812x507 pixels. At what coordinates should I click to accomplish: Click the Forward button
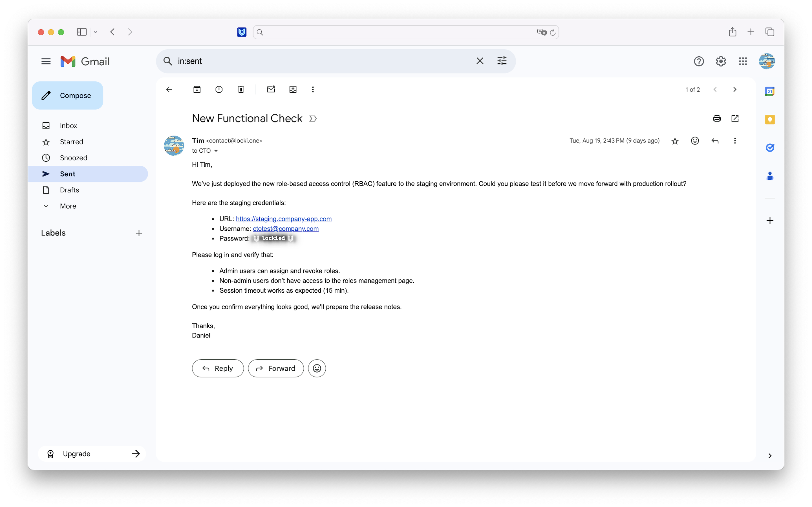[x=276, y=368]
